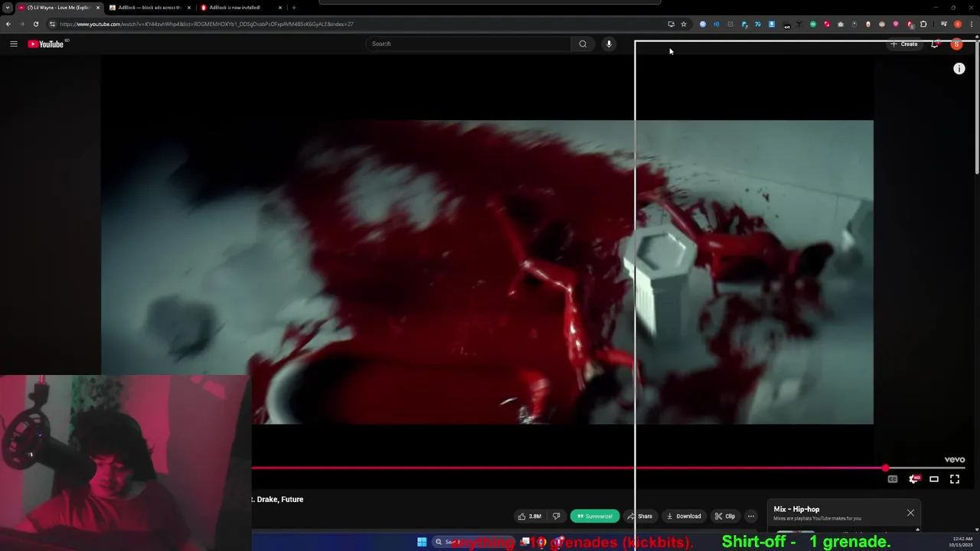Close the Mix - Hip-hop panel

click(910, 513)
